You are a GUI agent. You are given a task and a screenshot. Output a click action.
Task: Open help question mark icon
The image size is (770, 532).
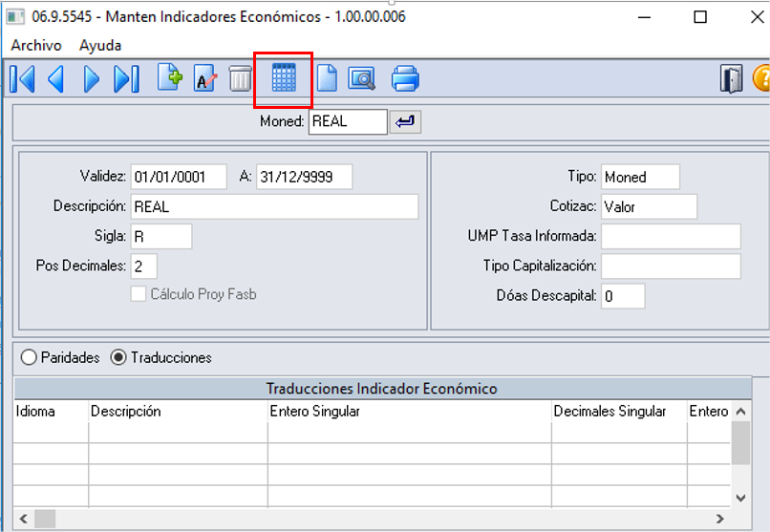point(761,78)
